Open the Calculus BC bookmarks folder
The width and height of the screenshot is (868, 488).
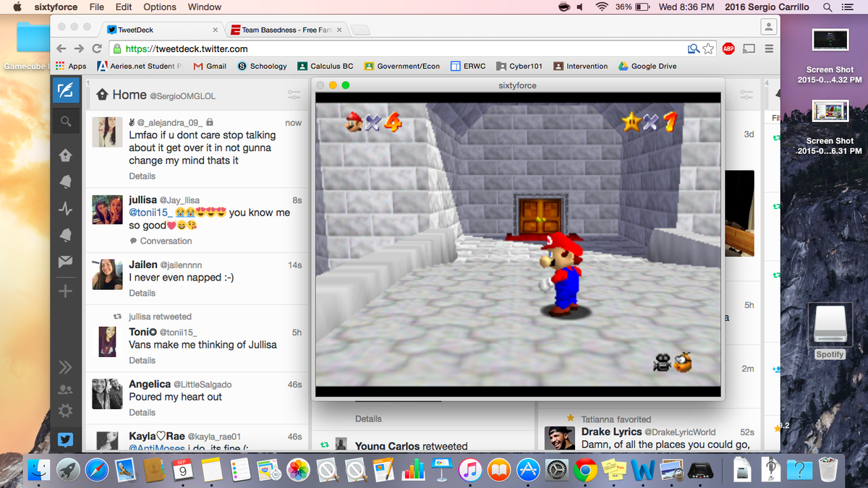[325, 66]
